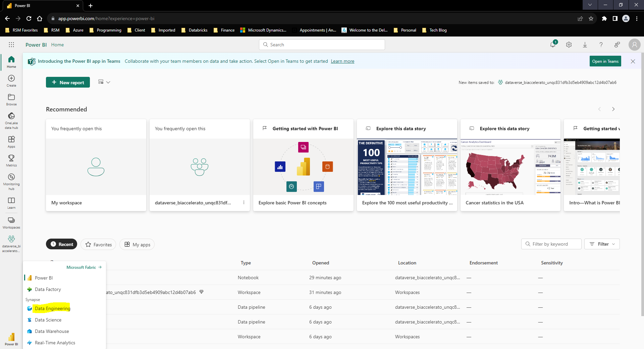The height and width of the screenshot is (349, 644).
Task: Open Cancer statistics in the USA card
Action: coord(511,165)
